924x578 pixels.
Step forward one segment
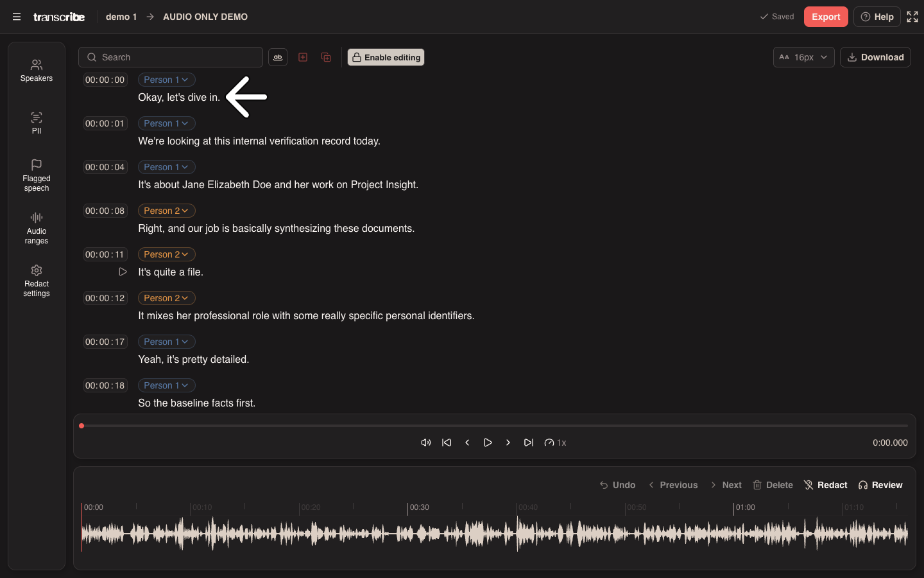508,442
